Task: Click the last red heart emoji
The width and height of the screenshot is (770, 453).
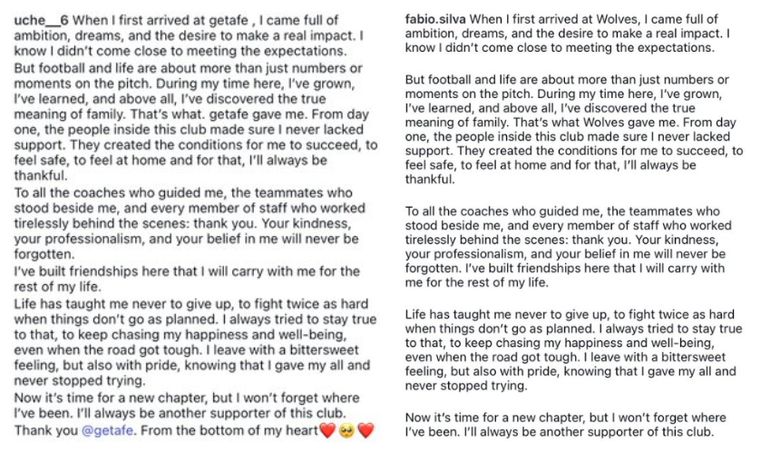Action: tap(365, 431)
